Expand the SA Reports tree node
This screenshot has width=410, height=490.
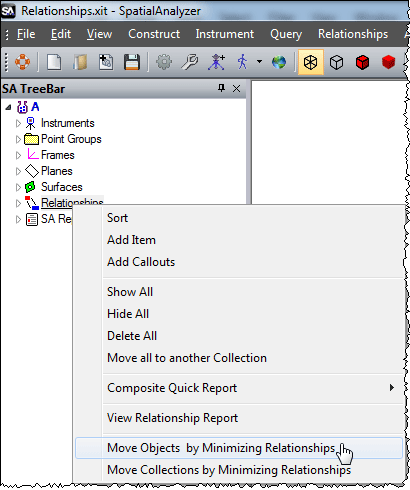[x=18, y=219]
